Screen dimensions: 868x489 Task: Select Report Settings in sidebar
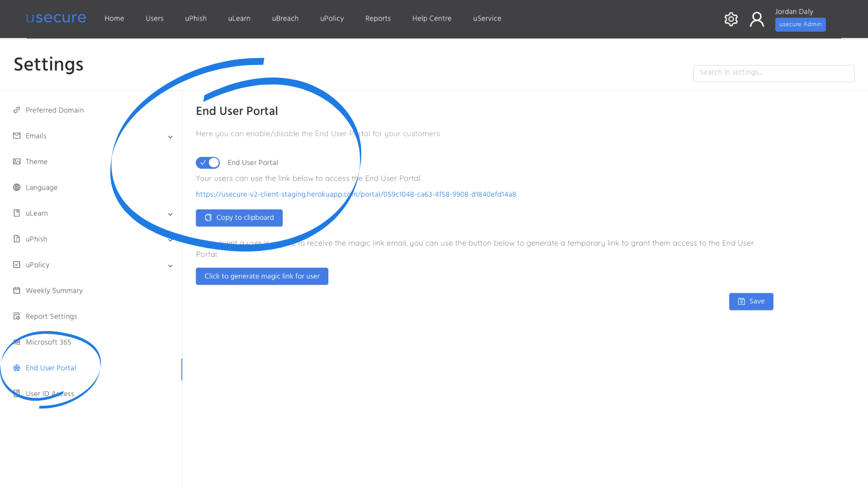52,317
